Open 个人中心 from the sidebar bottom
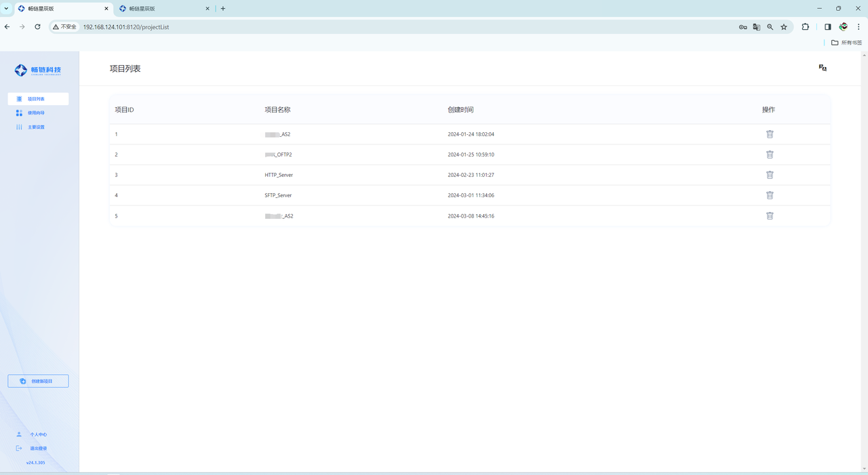The width and height of the screenshot is (868, 475). [x=38, y=434]
